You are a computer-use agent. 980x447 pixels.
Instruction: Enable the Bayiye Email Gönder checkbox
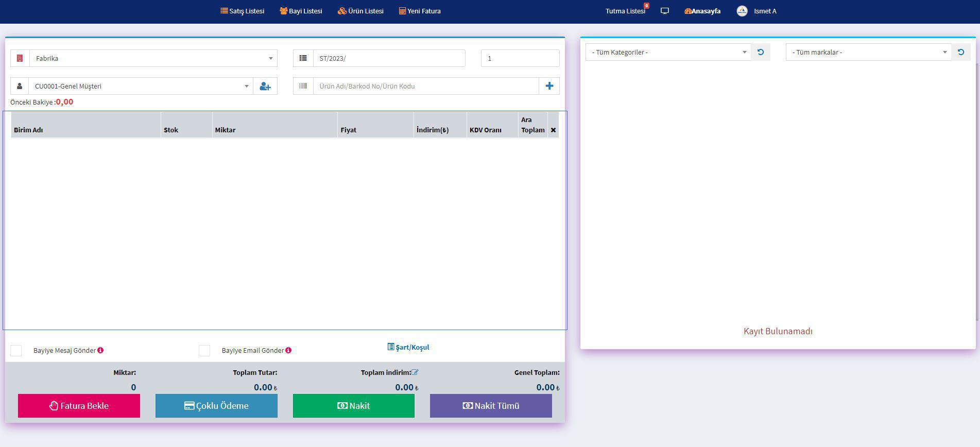click(x=204, y=351)
